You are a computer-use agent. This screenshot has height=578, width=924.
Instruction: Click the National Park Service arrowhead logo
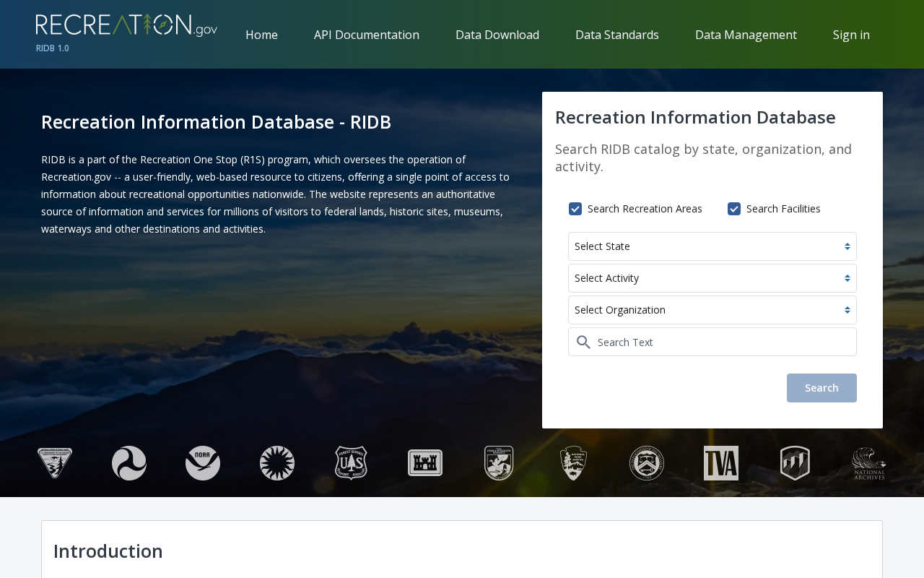573,463
